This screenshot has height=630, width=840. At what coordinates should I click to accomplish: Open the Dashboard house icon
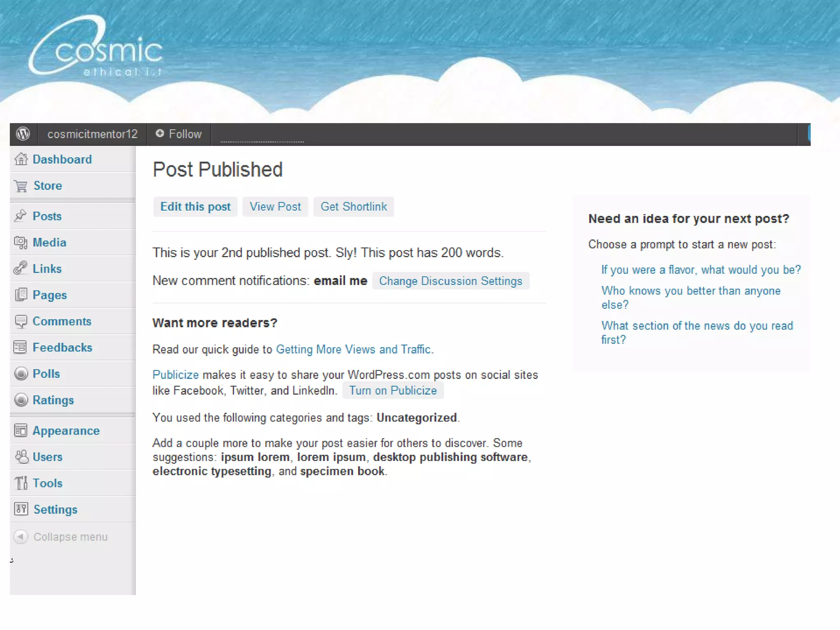click(x=21, y=159)
